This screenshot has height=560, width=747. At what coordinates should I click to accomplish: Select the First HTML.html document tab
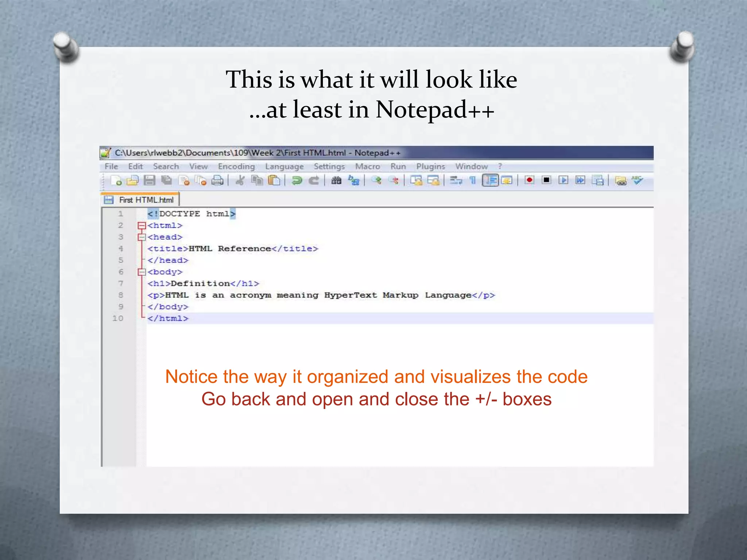tap(140, 200)
